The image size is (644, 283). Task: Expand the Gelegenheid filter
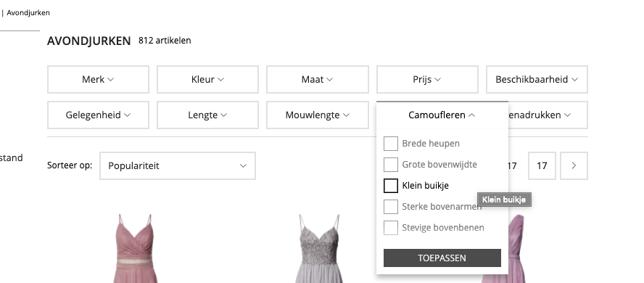click(98, 115)
